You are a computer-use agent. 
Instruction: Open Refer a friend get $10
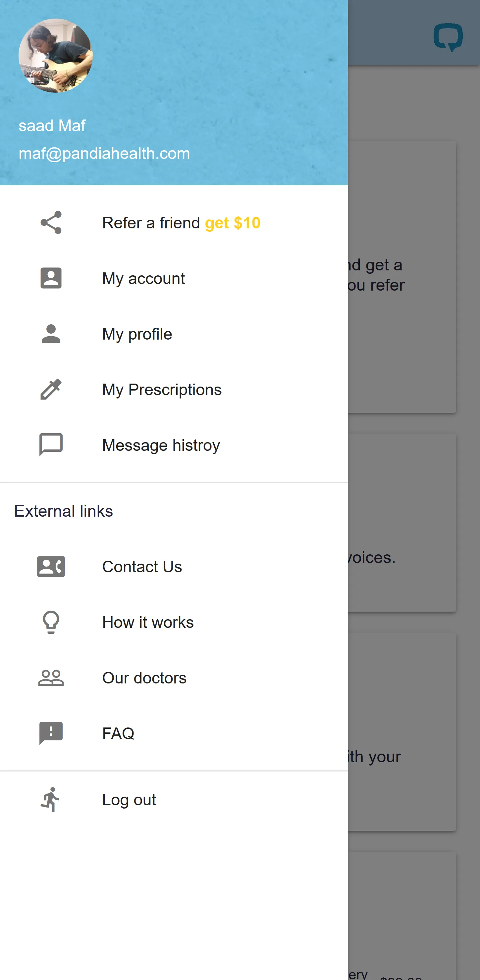pyautogui.click(x=181, y=223)
